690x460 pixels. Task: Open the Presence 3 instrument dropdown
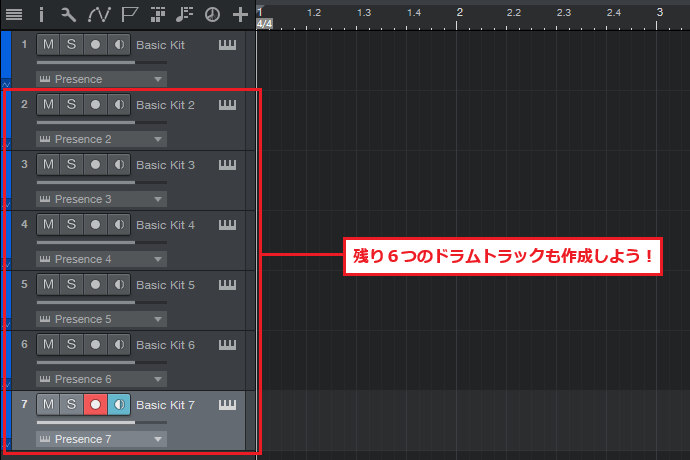101,199
